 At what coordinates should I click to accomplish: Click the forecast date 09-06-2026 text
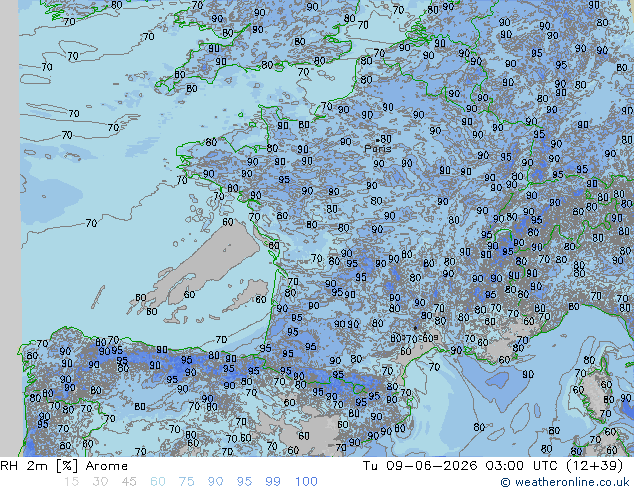(432, 466)
